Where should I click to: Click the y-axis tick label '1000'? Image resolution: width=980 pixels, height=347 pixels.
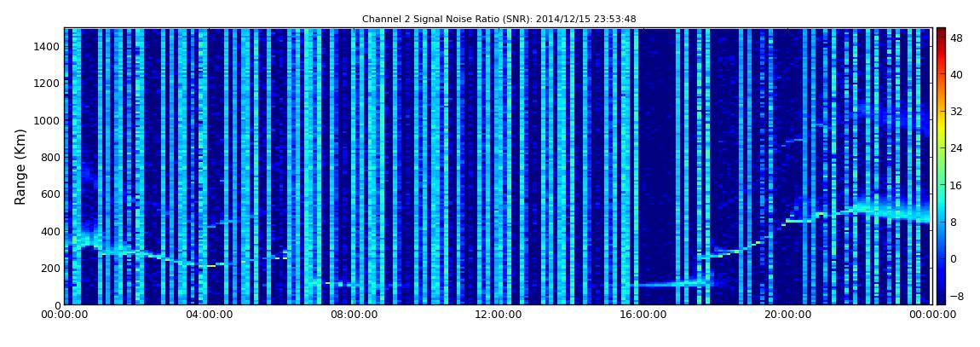(48, 120)
